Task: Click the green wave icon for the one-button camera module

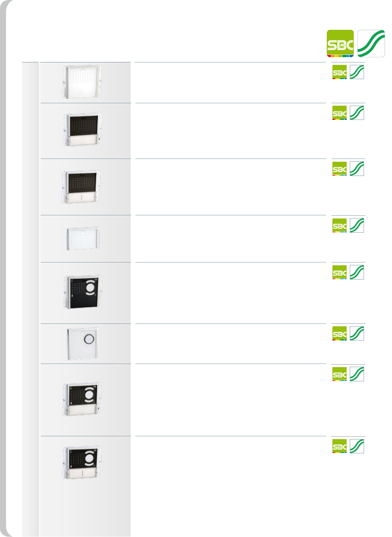Action: pos(357,374)
